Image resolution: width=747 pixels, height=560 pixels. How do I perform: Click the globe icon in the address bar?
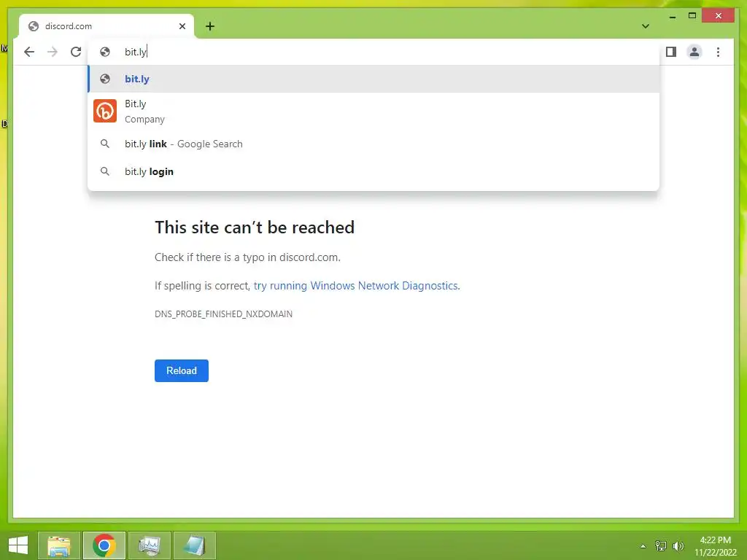tap(105, 52)
